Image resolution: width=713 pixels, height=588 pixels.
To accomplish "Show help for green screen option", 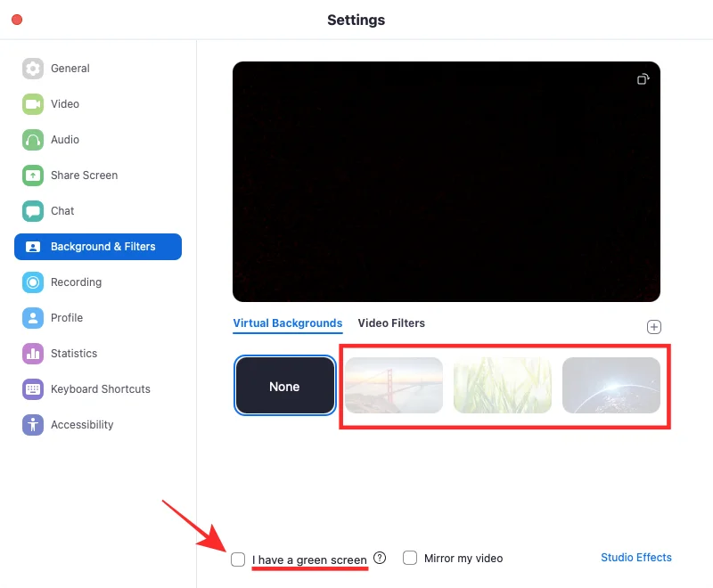I will (380, 558).
